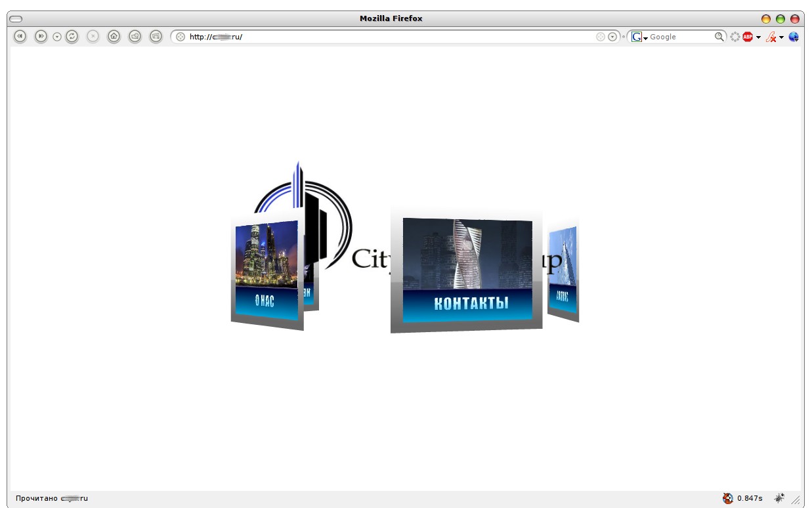Screen dimensions: 812x508
Task: Open the URL bar history dropdown
Action: (x=612, y=37)
